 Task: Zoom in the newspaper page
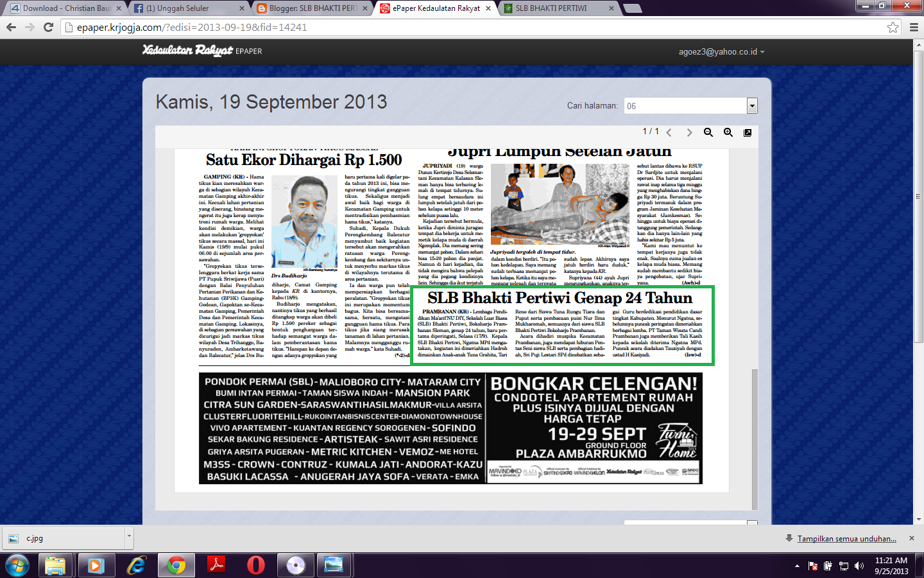click(728, 132)
